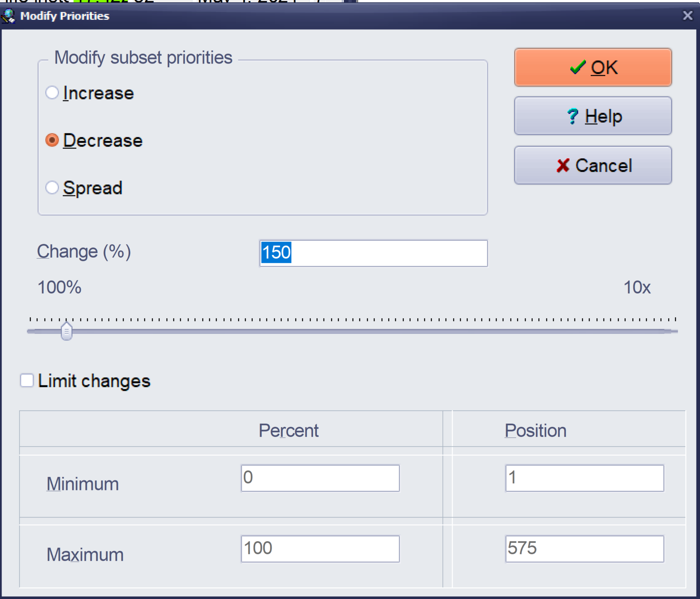The width and height of the screenshot is (700, 599).
Task: Focus the Minimum Percent field
Action: click(x=320, y=478)
